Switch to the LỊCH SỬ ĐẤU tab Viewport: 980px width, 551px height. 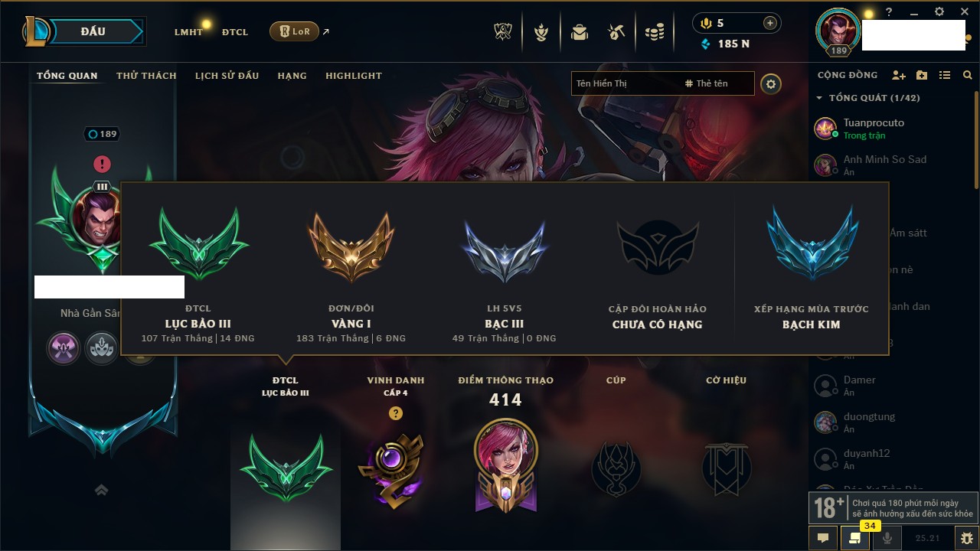click(x=227, y=76)
